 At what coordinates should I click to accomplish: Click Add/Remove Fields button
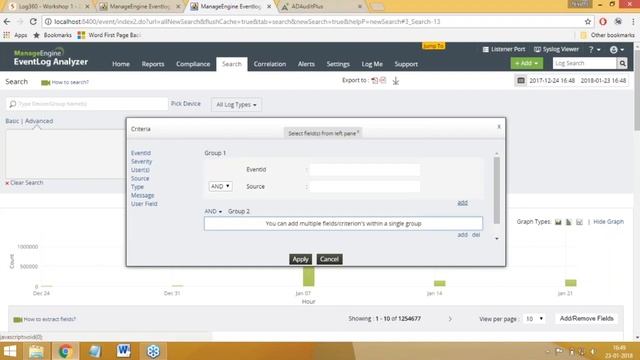pyautogui.click(x=587, y=318)
